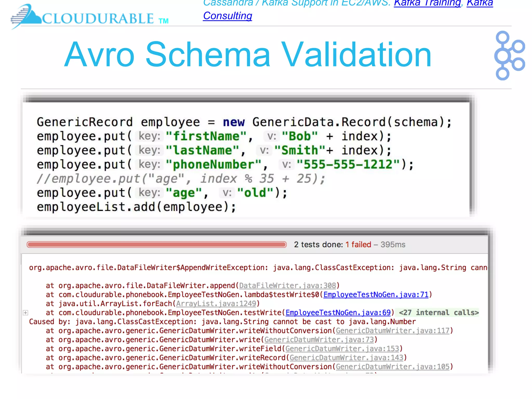Click the "phoneNumber" key string in code

[x=213, y=165]
